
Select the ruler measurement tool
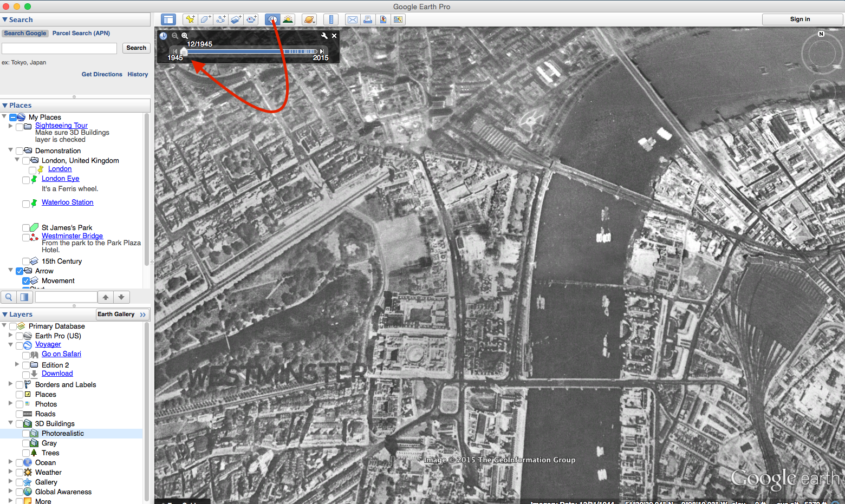pyautogui.click(x=330, y=19)
